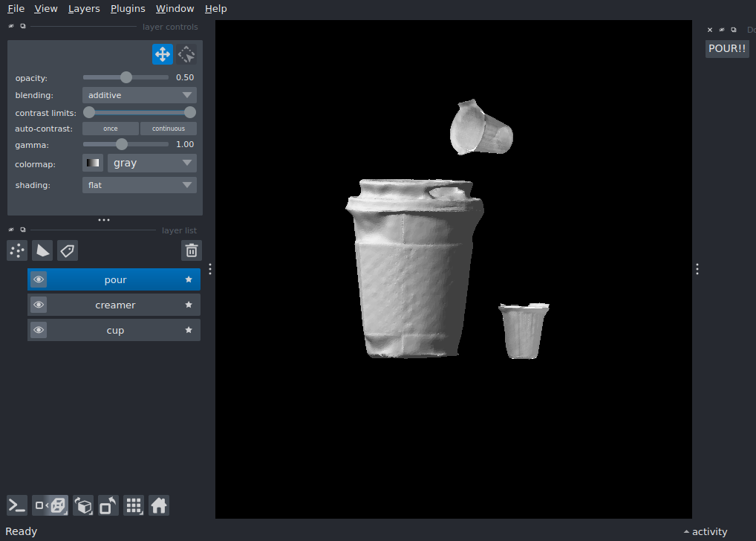This screenshot has height=541, width=756.
Task: Select the pour layer in the list
Action: click(115, 279)
